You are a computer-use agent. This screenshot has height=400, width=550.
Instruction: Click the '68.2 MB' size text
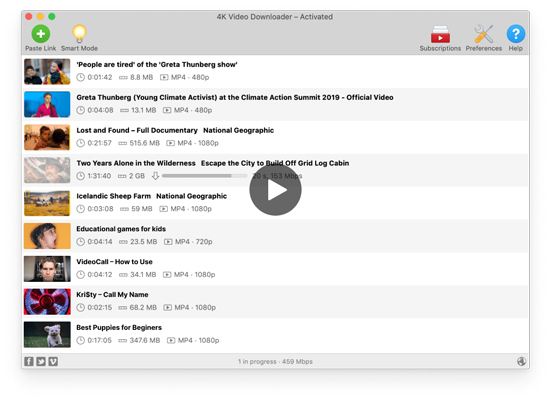[x=143, y=307]
